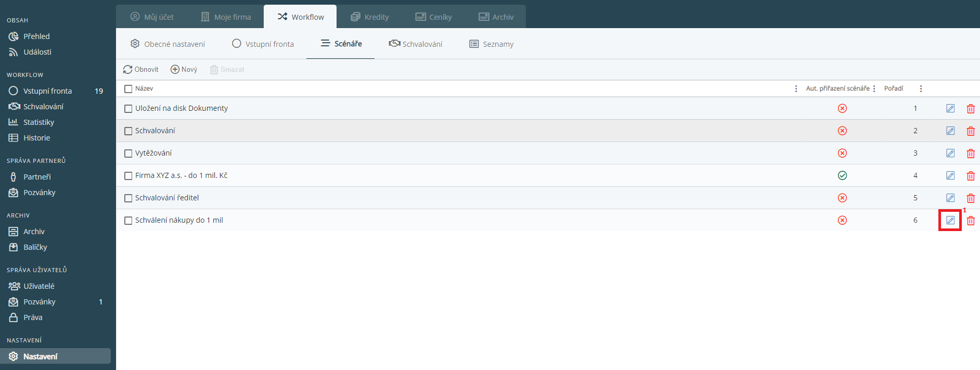
Task: Open Aut. přiřazení scénáře column menu
Action: point(874,89)
